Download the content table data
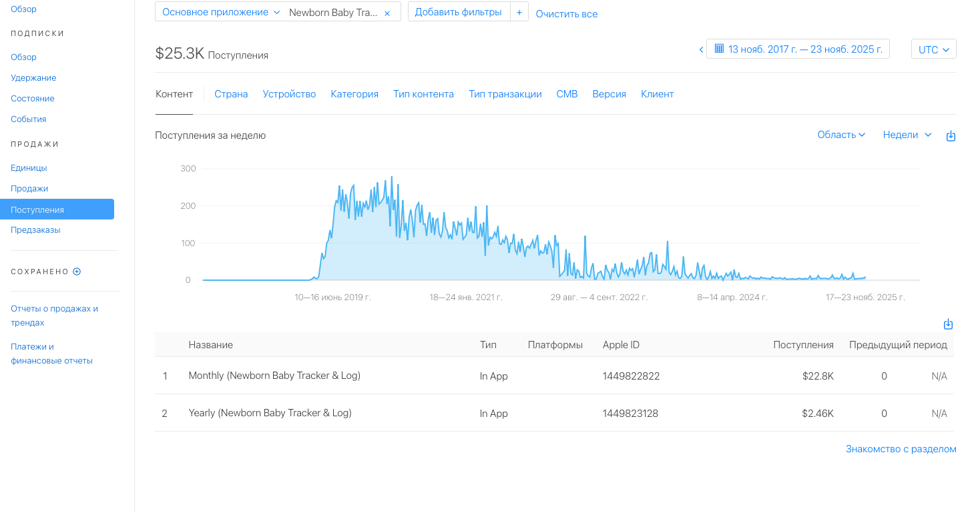The image size is (980, 513). coord(948,324)
